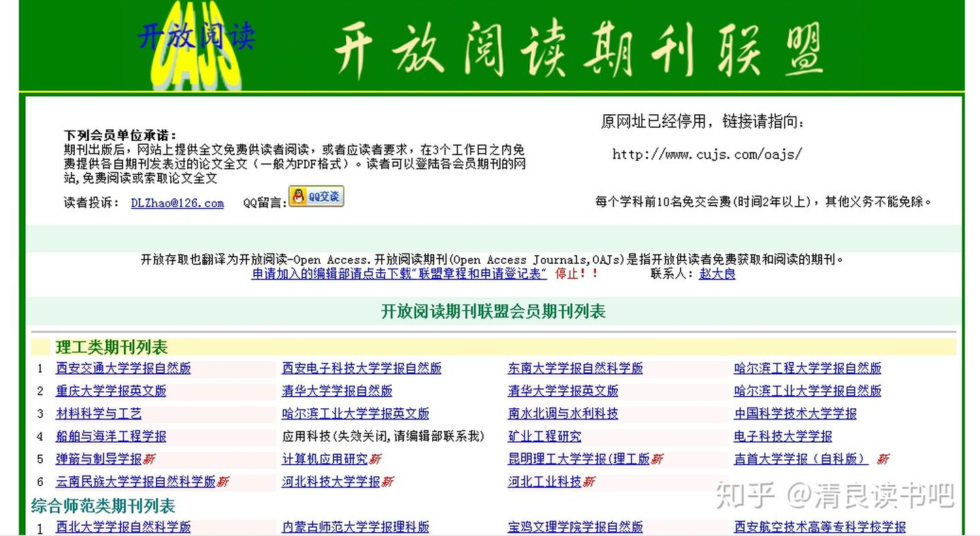Click the text 应用科技(失效关闭,请编辑部联系我)
The width and height of the screenshot is (980, 536).
pyautogui.click(x=383, y=436)
